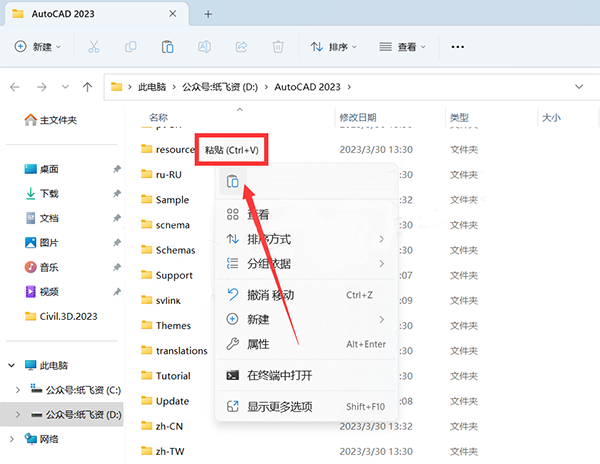Screen dimensions: 600x464
Task: Go back with the left arrow button
Action: 15,87
